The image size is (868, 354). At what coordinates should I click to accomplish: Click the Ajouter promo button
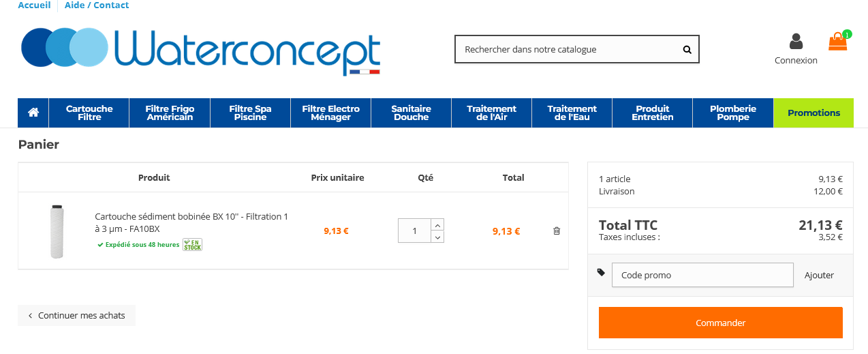tap(819, 276)
